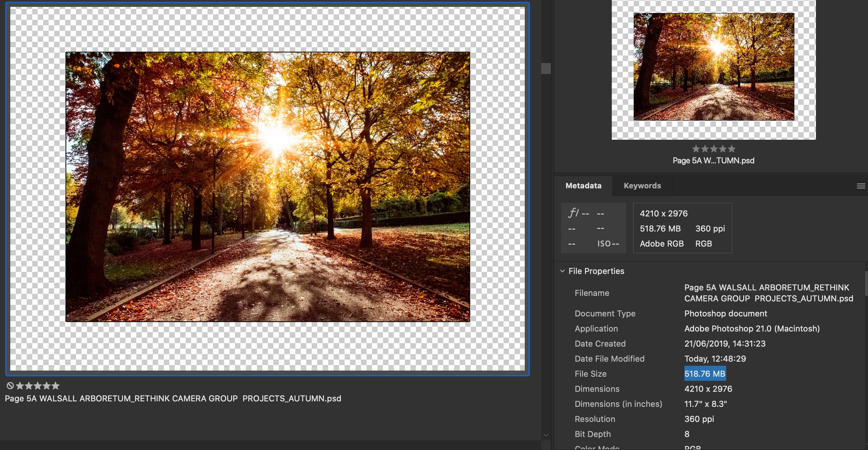The height and width of the screenshot is (450, 868).
Task: Collapse the File Properties section
Action: tap(562, 271)
